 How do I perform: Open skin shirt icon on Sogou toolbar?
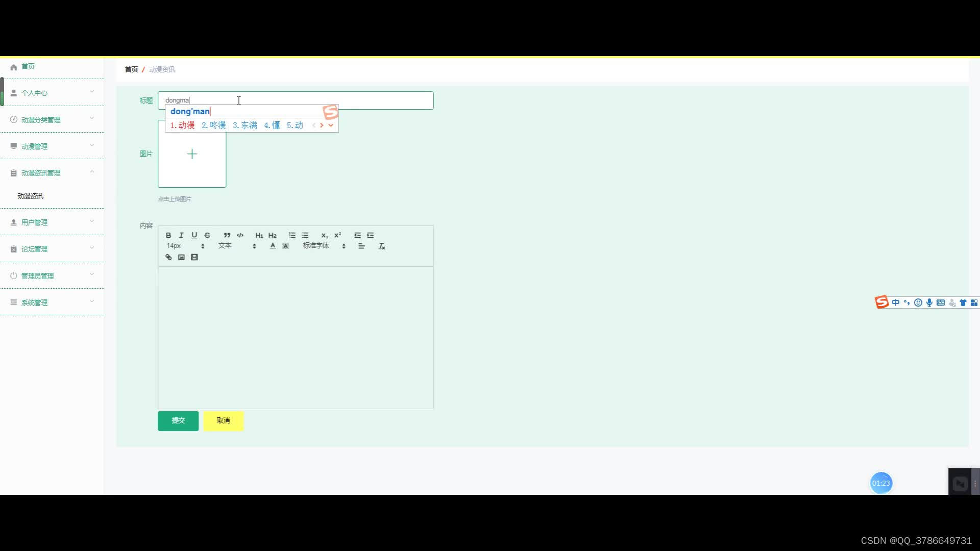tap(963, 303)
